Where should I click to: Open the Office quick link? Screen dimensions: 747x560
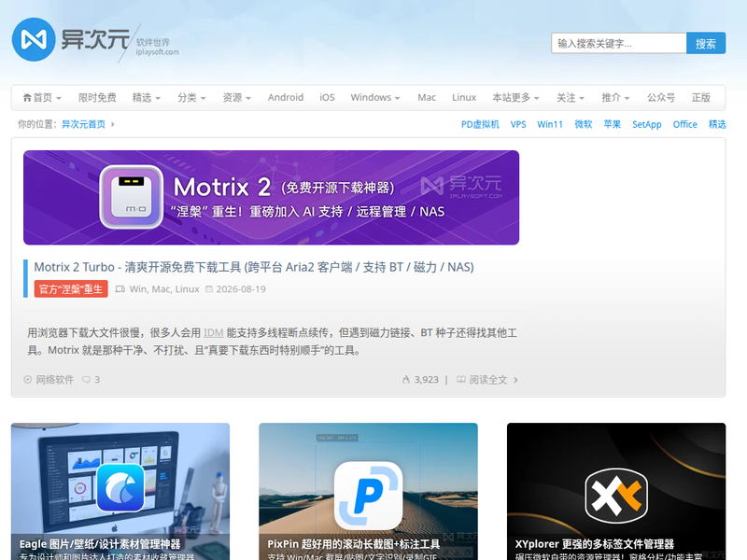point(684,124)
